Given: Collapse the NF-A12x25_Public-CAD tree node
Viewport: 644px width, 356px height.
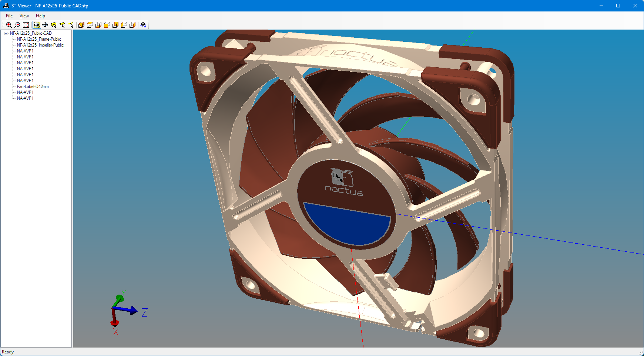Looking at the screenshot, I should 6,33.
